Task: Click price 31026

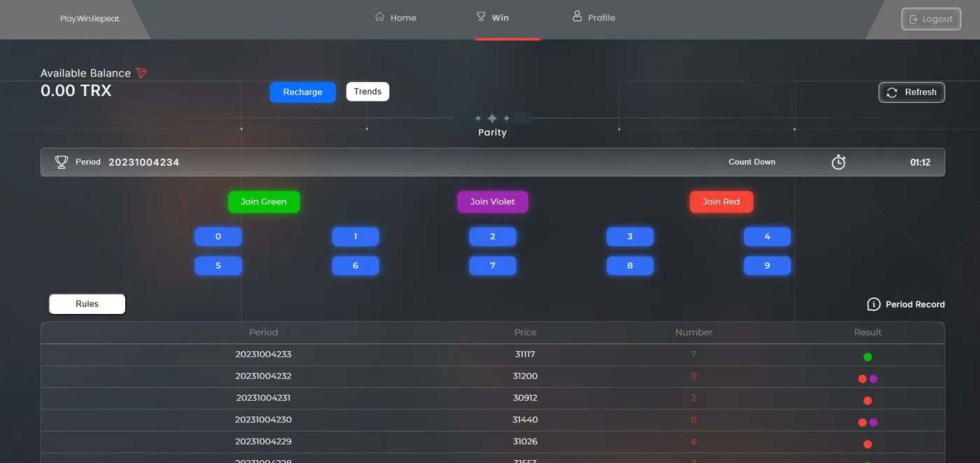Action: click(x=525, y=441)
